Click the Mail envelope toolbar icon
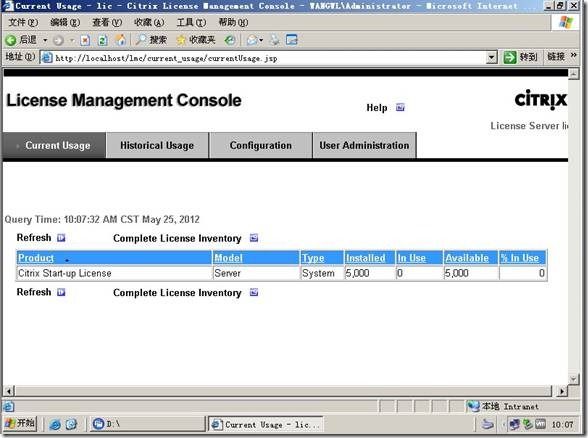Screen dimensions: 588x438 (x=252, y=40)
